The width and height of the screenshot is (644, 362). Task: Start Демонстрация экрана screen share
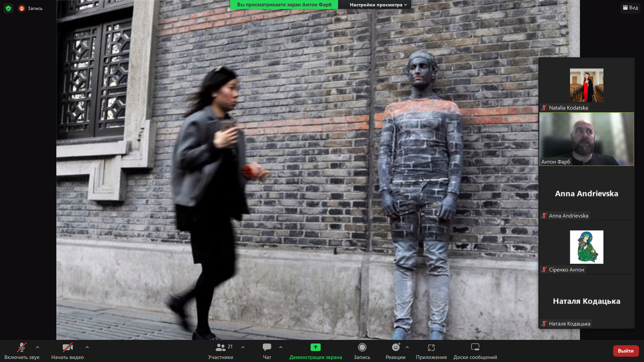pyautogui.click(x=316, y=351)
